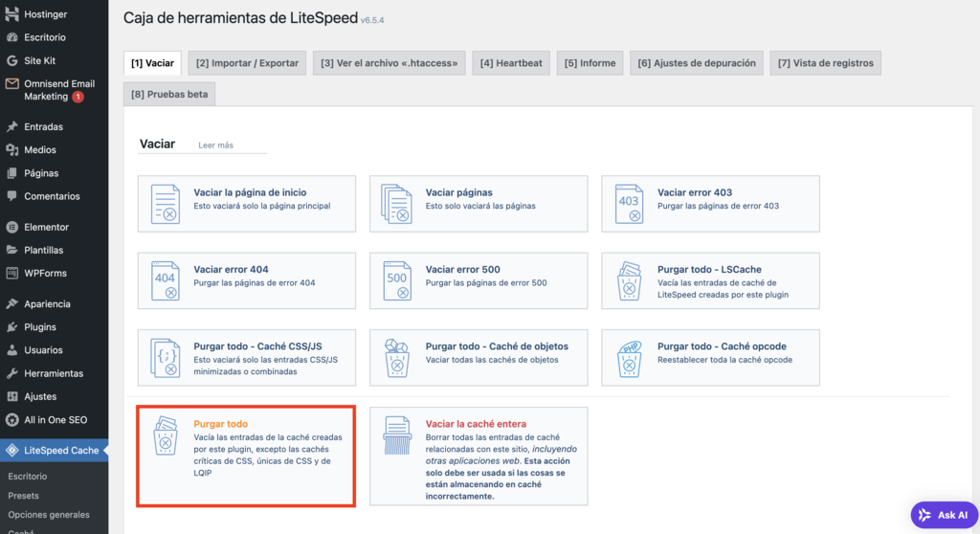Click the All in One SEO gear icon

click(11, 419)
